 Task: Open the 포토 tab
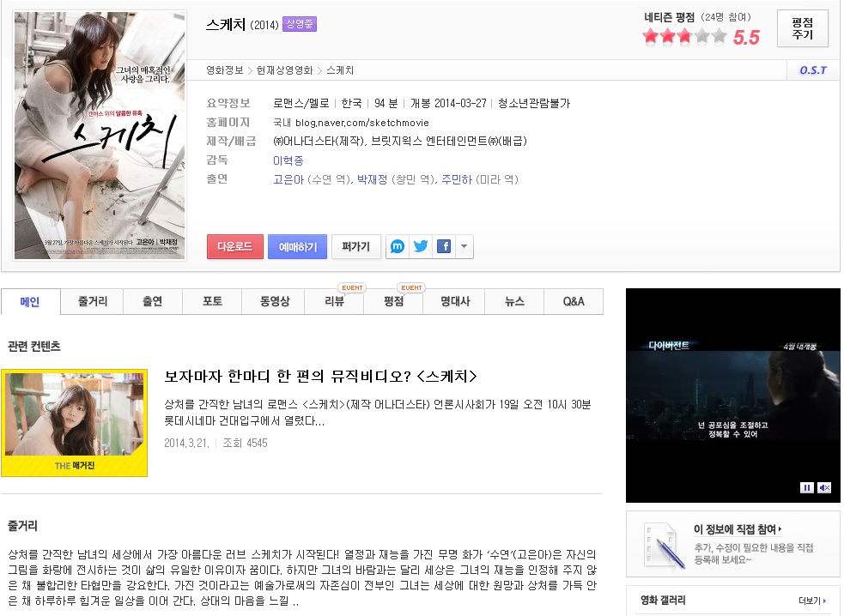pyautogui.click(x=212, y=301)
